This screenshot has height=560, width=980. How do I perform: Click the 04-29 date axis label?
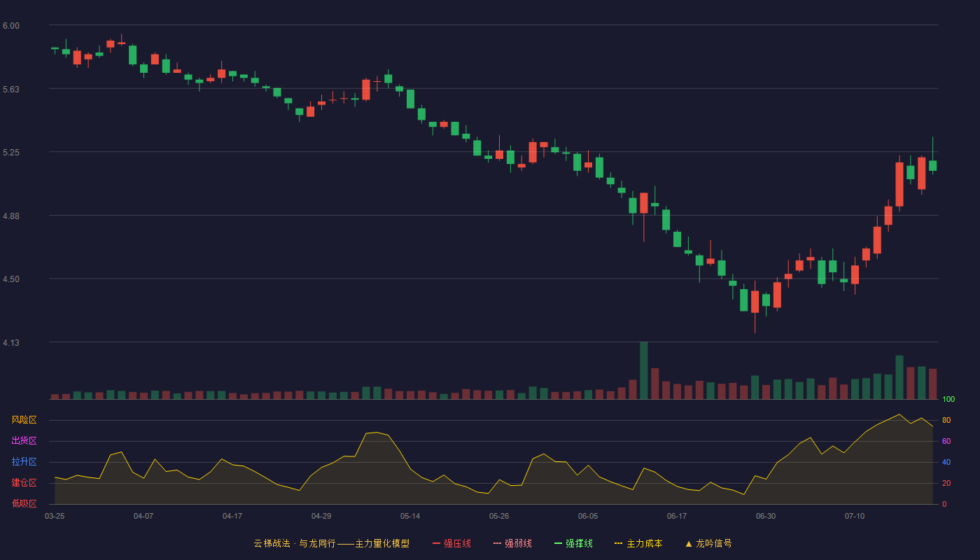tap(321, 516)
